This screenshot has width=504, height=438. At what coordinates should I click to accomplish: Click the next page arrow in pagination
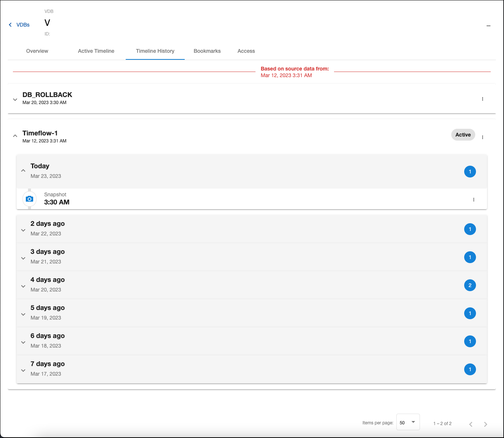486,424
